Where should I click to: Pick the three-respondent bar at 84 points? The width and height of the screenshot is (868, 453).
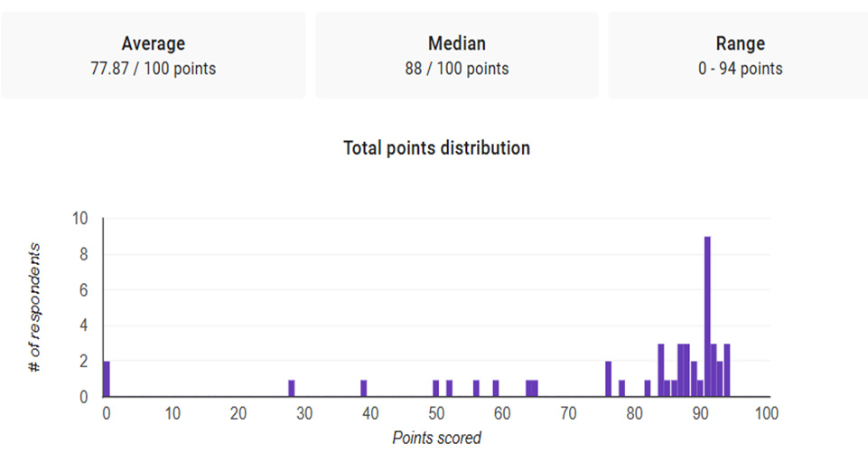661,370
